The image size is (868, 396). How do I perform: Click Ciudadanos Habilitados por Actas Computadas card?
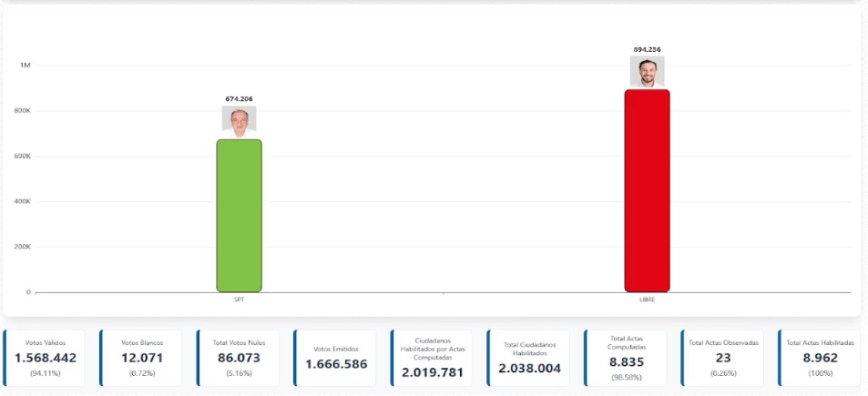click(434, 358)
